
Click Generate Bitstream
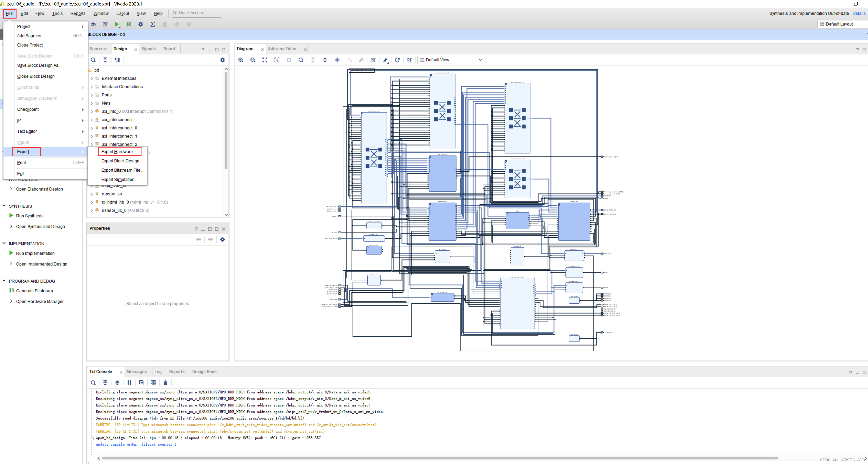[x=34, y=291]
